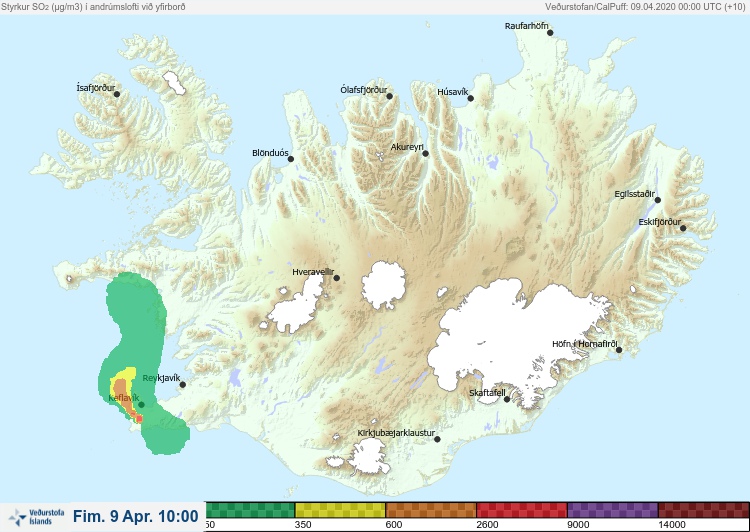This screenshot has width=750, height=532.
Task: Click the 14000 legend value
Action: (672, 525)
